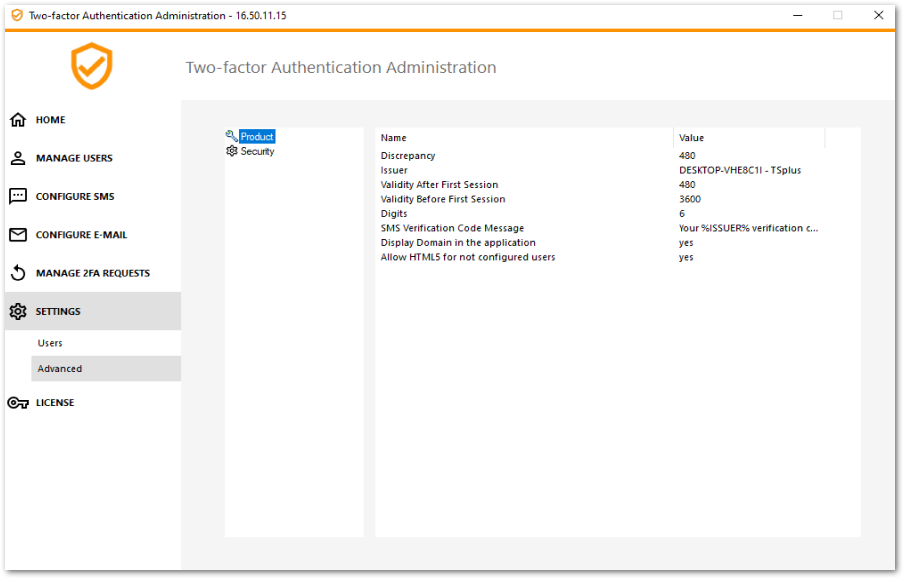Click the SETTINGS menu entry
This screenshot has height=579, width=904.
[x=60, y=311]
